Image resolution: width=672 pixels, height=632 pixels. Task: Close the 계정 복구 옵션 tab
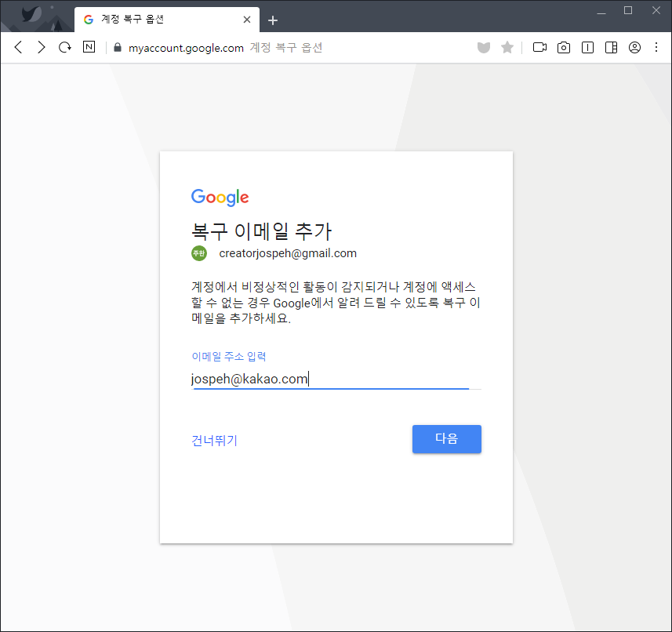tap(247, 20)
